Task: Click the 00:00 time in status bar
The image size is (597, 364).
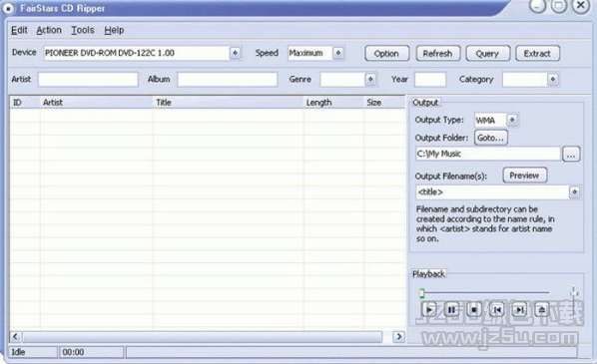Action: [73, 352]
